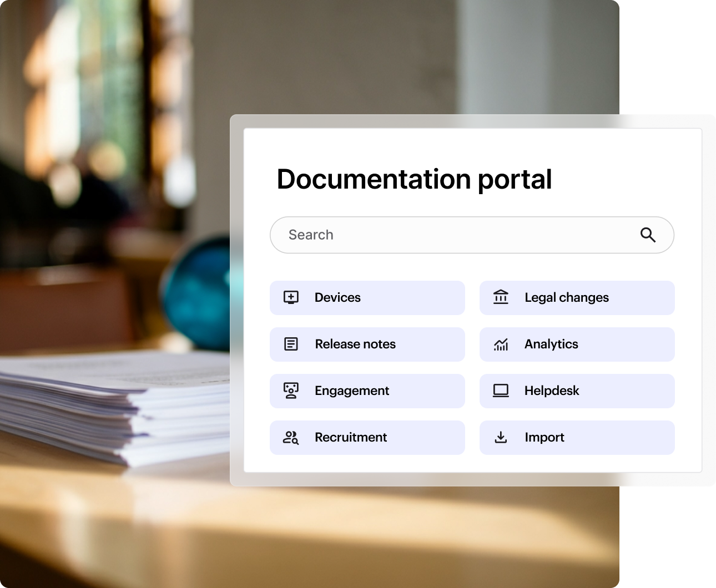Image resolution: width=716 pixels, height=588 pixels.
Task: Click the Engagement presentation icon
Action: (291, 391)
